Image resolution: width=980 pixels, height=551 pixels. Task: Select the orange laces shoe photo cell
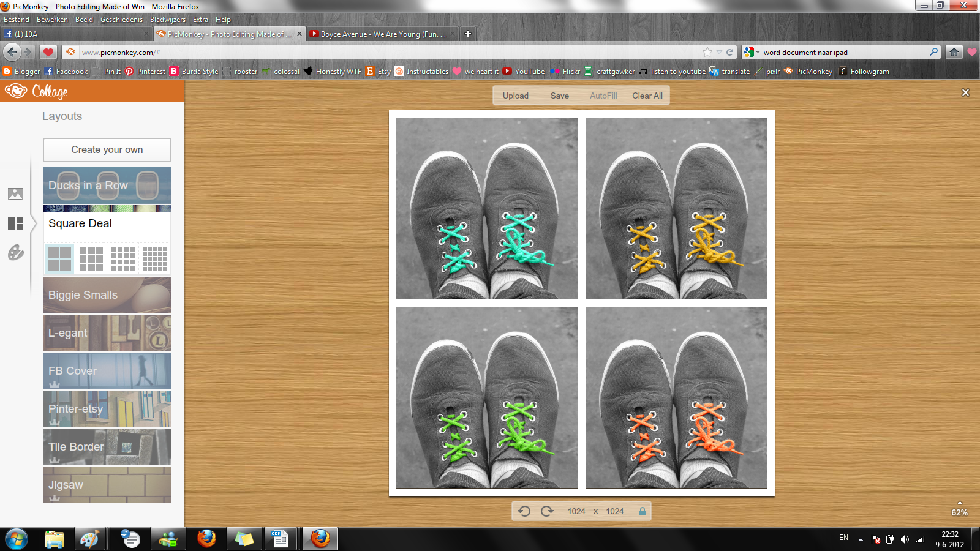pyautogui.click(x=676, y=397)
